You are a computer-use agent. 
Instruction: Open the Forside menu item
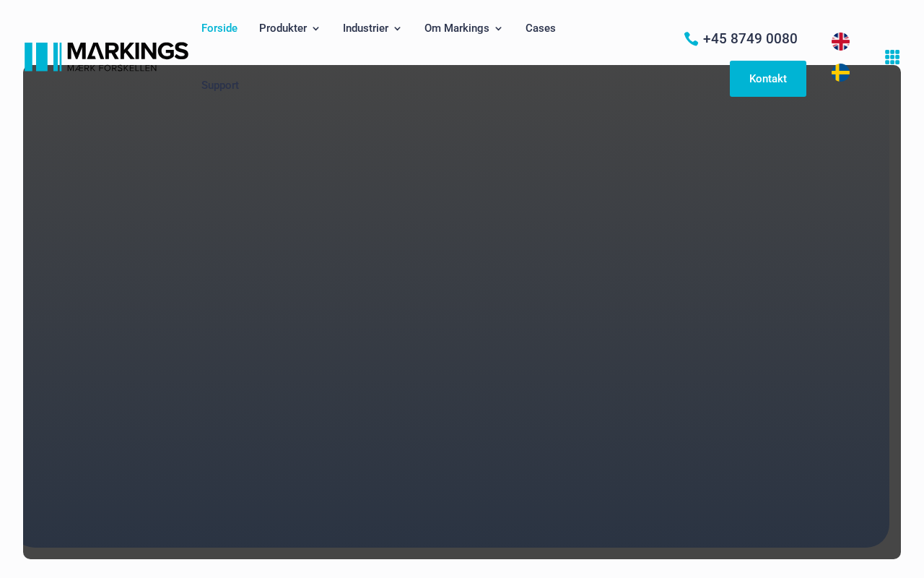tap(219, 28)
